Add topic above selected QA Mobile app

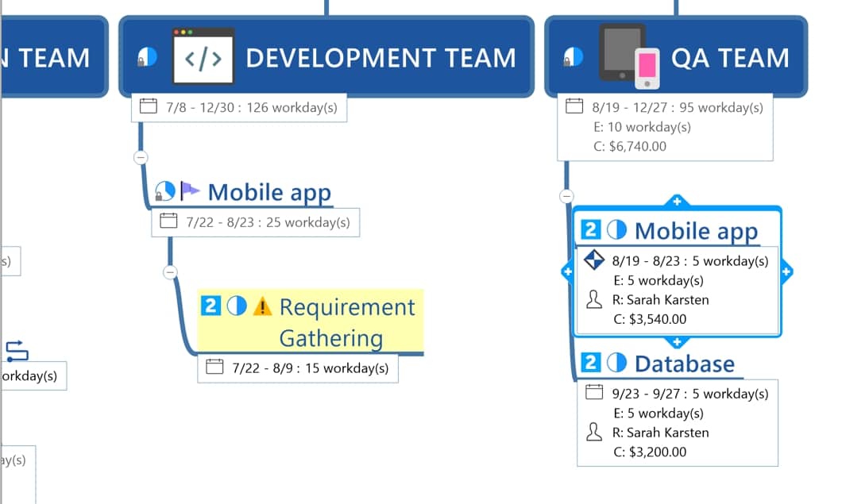coord(675,202)
